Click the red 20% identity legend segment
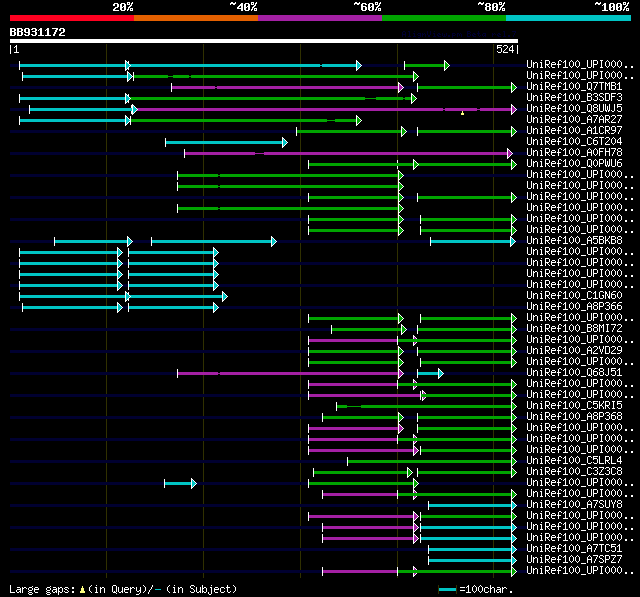Image resolution: width=640 pixels, height=597 pixels. [72, 18]
